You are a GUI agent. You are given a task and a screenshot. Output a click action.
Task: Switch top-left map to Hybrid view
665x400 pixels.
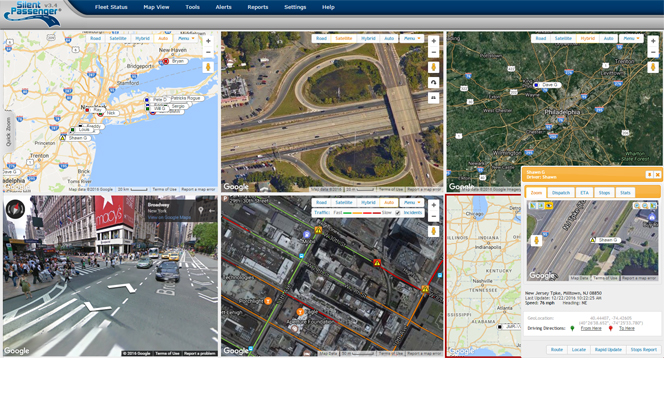tap(142, 38)
